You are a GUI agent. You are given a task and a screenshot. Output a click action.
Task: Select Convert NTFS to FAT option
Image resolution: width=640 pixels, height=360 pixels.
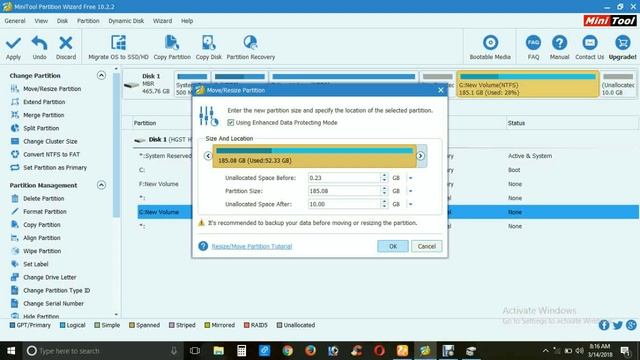(51, 154)
